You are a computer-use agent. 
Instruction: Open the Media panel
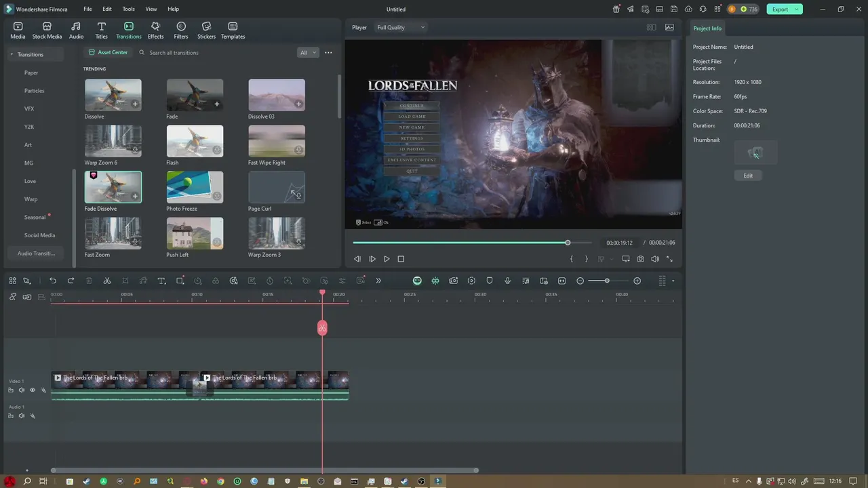pyautogui.click(x=18, y=30)
